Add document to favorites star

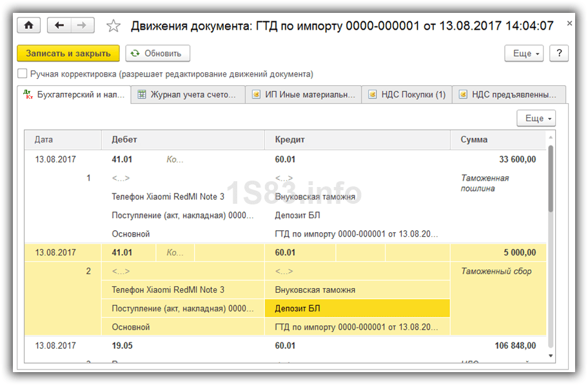113,26
